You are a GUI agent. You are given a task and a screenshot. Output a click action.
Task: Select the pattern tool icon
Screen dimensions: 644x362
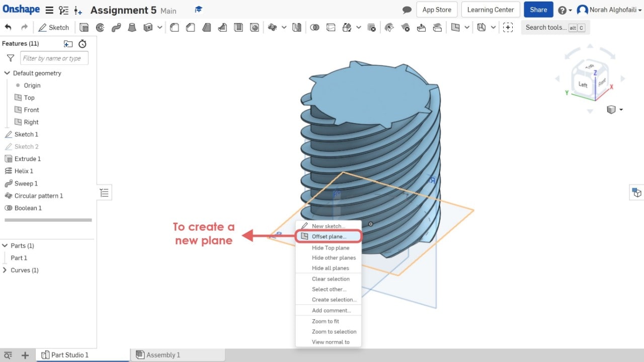click(273, 28)
